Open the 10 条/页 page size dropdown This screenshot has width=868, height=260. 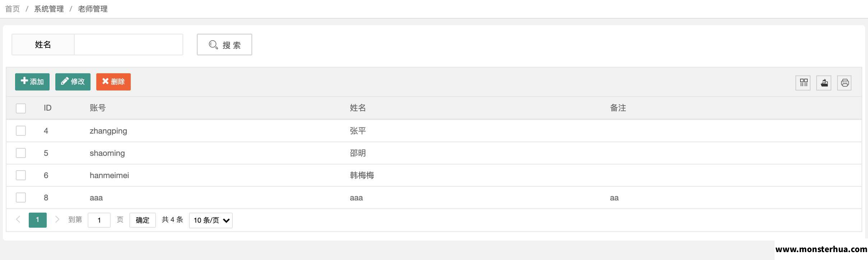coord(211,220)
